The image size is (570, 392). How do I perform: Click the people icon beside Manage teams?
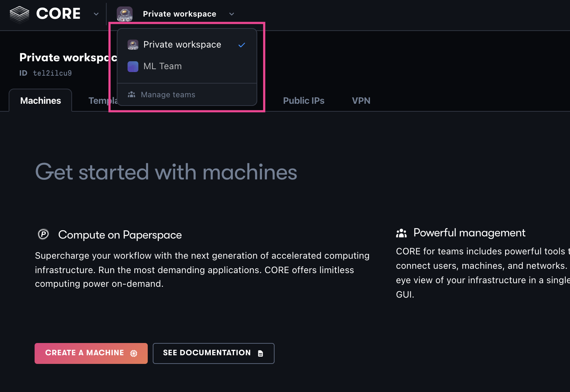(x=132, y=94)
